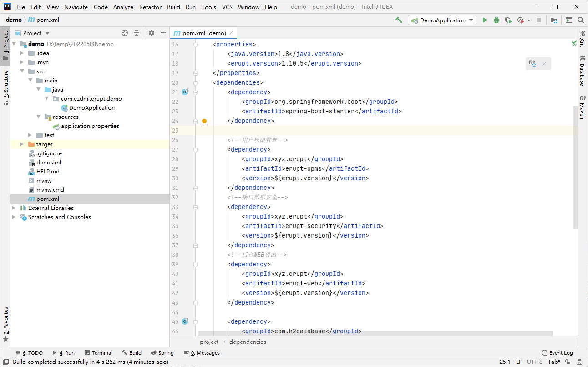Click the Build Project hammer icon
The height and width of the screenshot is (367, 588).
click(399, 20)
